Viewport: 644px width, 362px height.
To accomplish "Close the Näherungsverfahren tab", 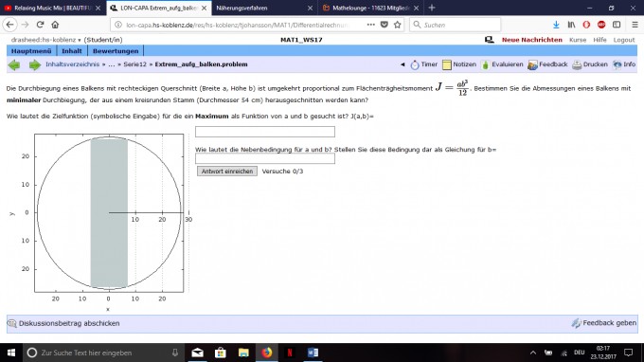I will pyautogui.click(x=310, y=8).
